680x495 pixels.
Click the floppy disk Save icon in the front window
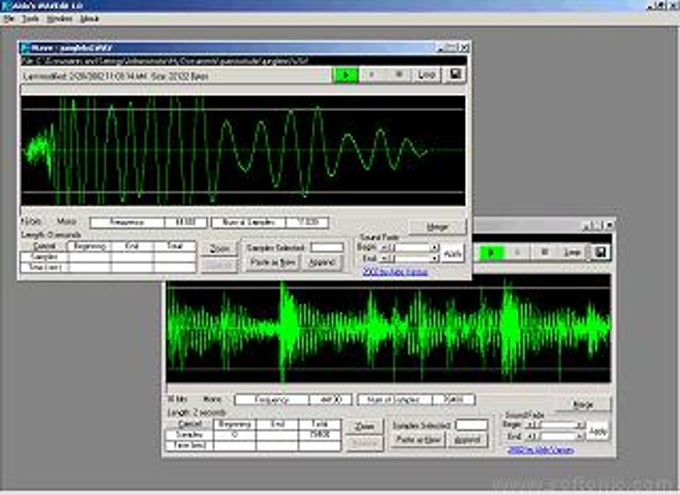(x=457, y=74)
